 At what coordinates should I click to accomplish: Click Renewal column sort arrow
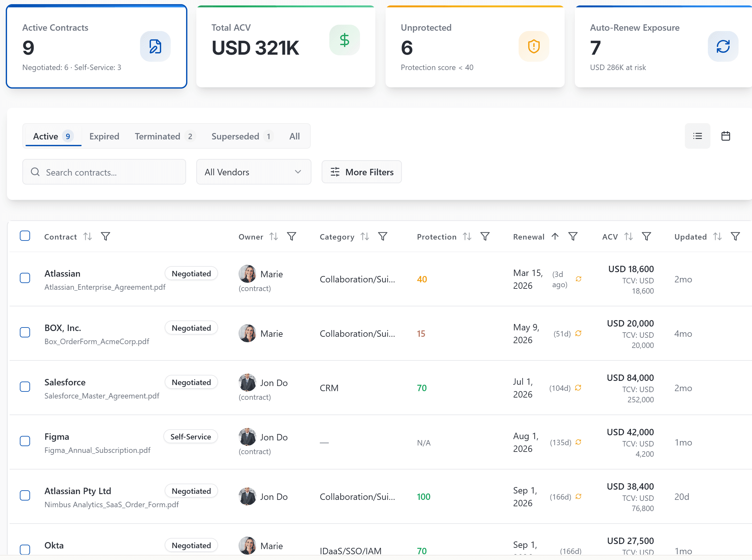[555, 236]
